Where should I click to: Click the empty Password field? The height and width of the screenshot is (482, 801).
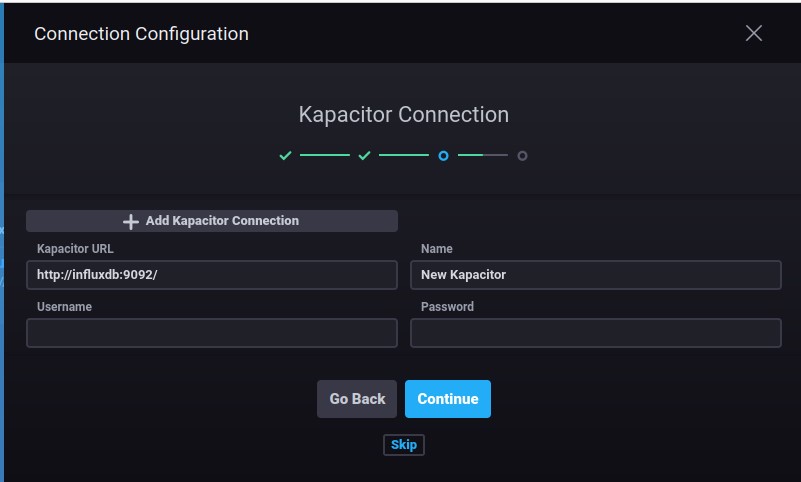coord(595,333)
